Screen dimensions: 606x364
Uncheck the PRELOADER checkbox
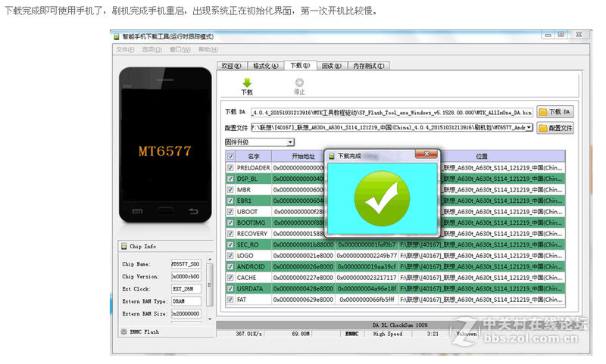[231, 167]
